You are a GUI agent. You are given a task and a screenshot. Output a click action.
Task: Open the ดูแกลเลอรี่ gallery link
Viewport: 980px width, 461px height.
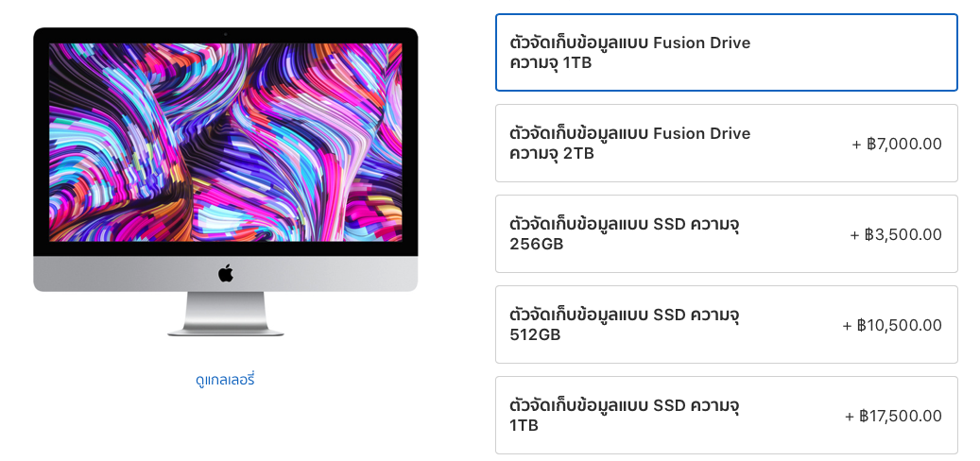coord(225,379)
